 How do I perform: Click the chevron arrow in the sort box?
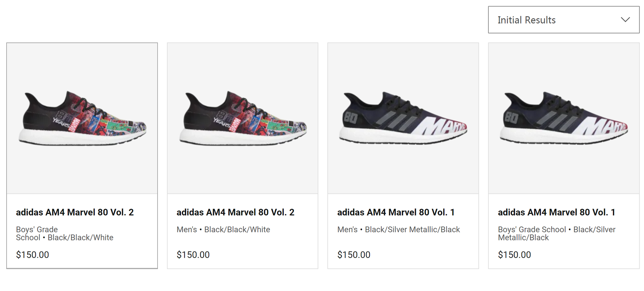625,20
